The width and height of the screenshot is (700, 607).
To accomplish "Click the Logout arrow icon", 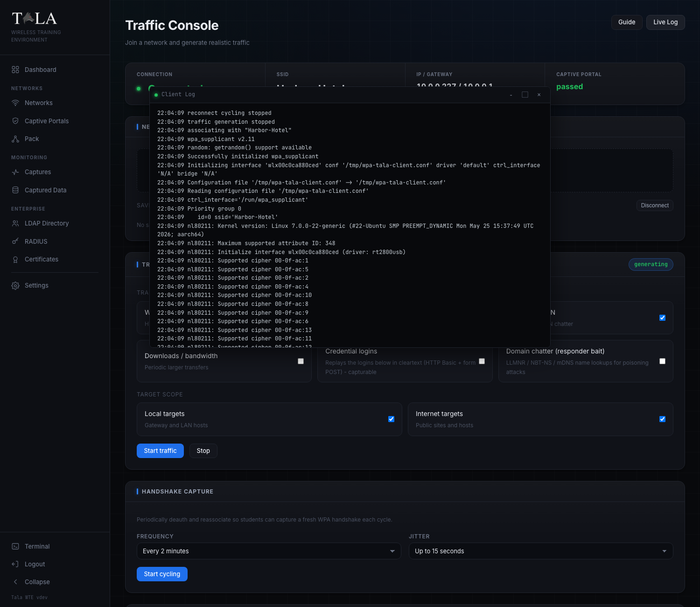I will pos(15,564).
